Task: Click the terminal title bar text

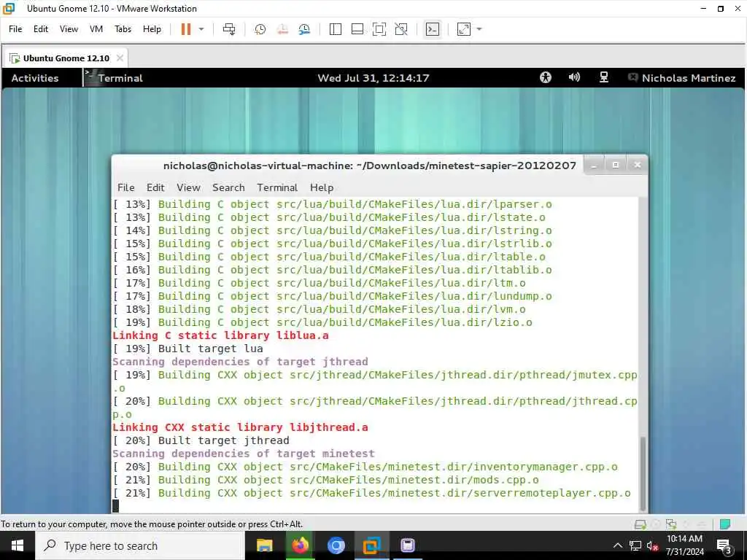Action: pos(370,166)
